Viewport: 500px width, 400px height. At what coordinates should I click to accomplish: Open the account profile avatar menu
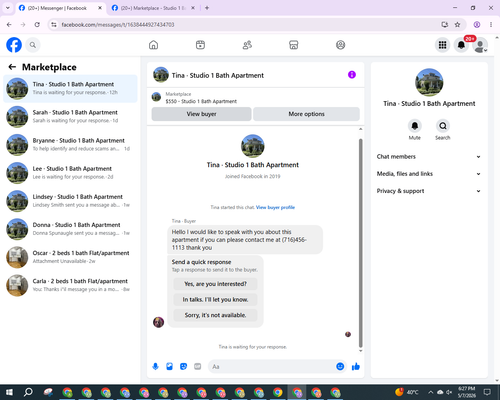tap(480, 45)
